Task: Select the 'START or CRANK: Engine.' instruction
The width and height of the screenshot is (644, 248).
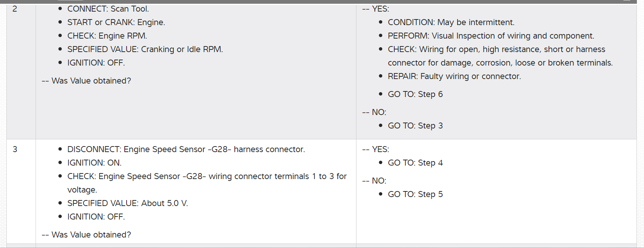Action: (116, 22)
